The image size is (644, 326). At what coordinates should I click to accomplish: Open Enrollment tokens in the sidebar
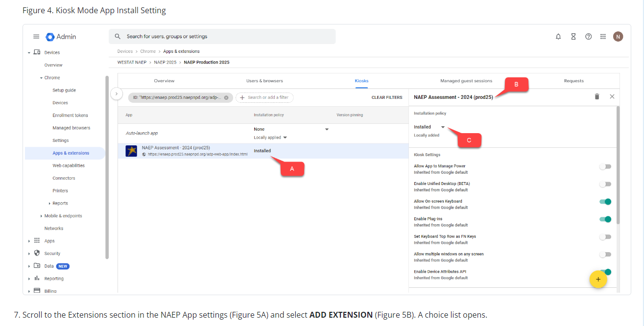tap(70, 116)
